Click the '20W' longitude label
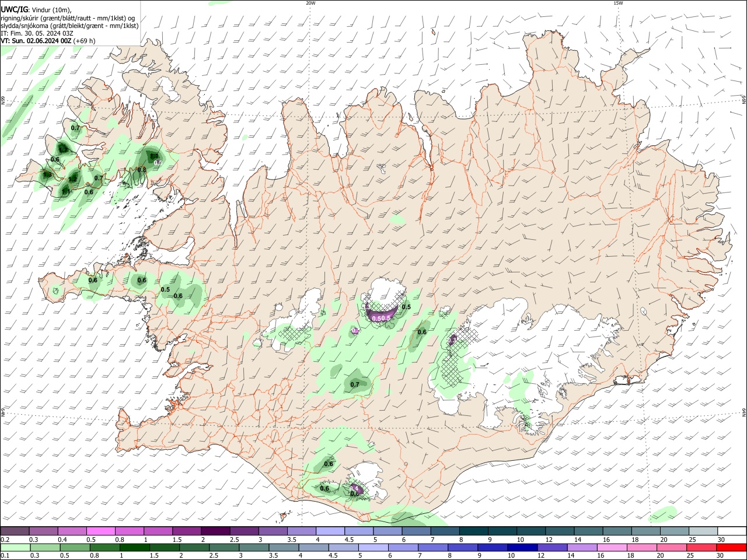This screenshot has width=747, height=560. click(x=310, y=3)
